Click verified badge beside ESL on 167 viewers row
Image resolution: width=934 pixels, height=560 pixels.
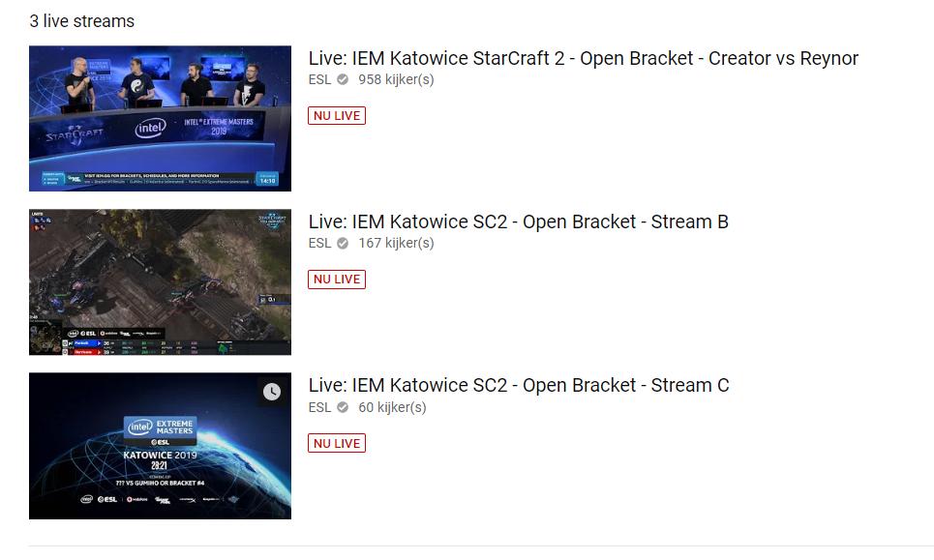[343, 244]
